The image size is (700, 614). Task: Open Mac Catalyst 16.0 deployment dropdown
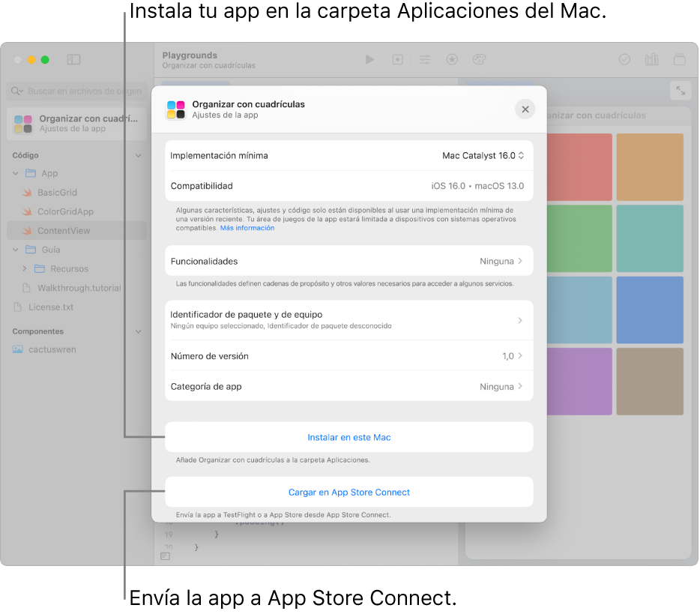pyautogui.click(x=483, y=155)
